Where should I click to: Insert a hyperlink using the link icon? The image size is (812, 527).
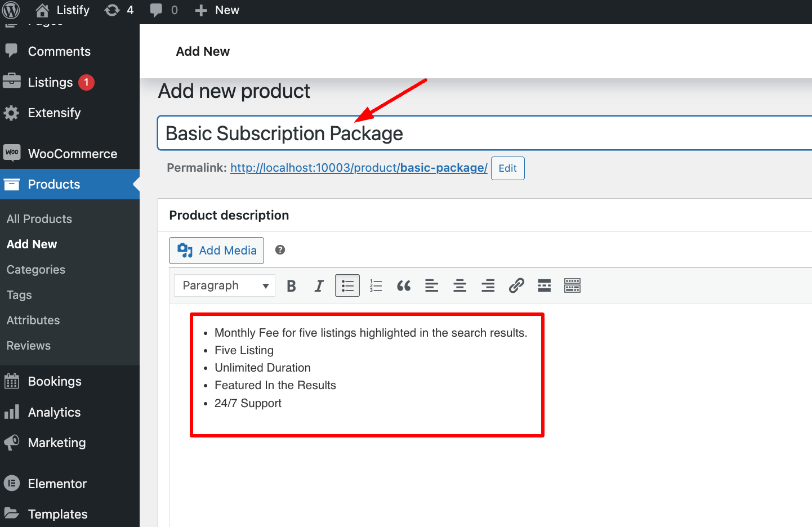click(x=516, y=285)
